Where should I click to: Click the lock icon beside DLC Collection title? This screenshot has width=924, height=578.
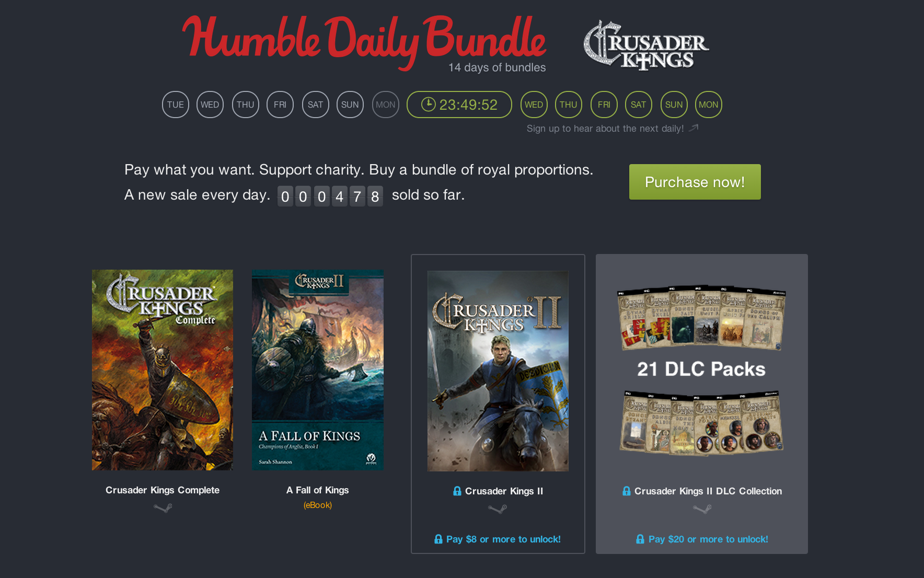click(x=627, y=491)
